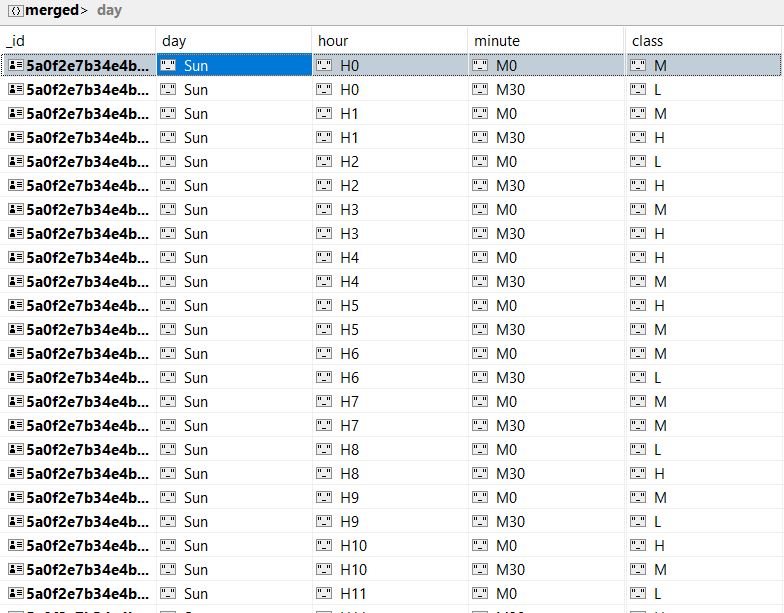This screenshot has width=784, height=613.
Task: Select the _id value in the H0 M0 row
Action: [88, 66]
